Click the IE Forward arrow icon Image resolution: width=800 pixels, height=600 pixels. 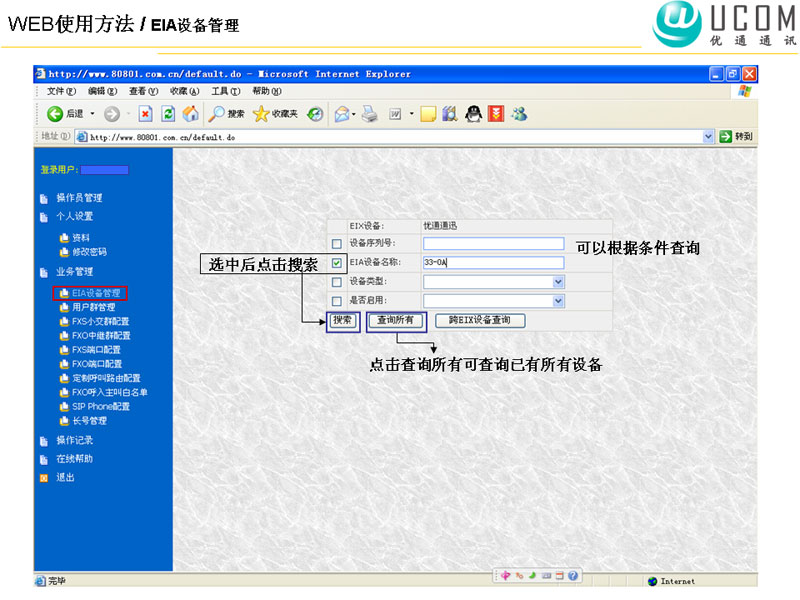[x=112, y=114]
